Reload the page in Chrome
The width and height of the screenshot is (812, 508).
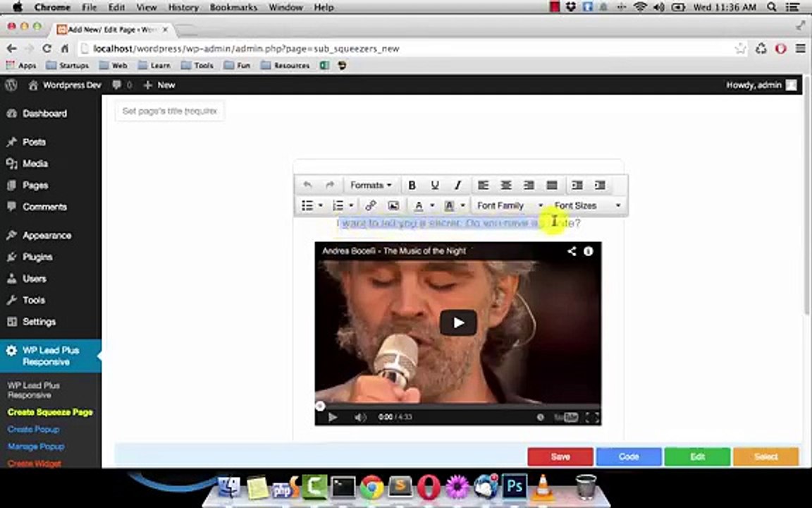coord(47,49)
